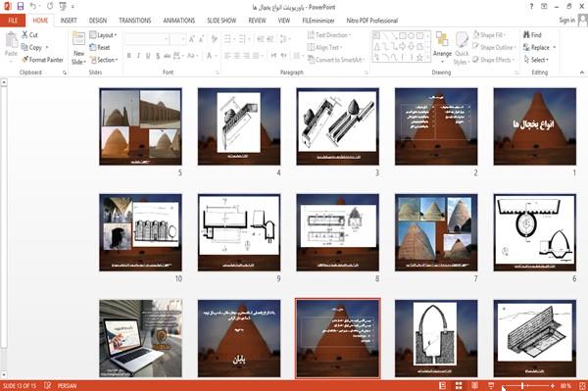Image resolution: width=588 pixels, height=391 pixels.
Task: Open Shape Effects dropdown
Action: pyautogui.click(x=493, y=60)
